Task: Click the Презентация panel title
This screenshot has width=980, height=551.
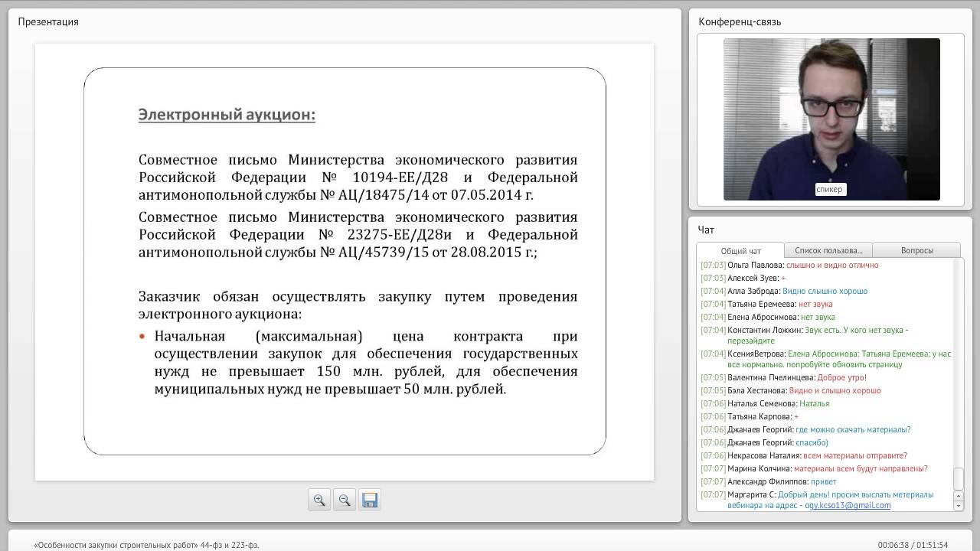Action: [x=48, y=21]
